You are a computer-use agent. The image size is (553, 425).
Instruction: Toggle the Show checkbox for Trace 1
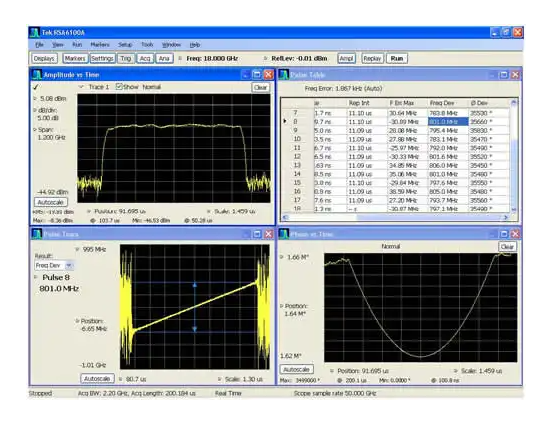click(x=119, y=86)
